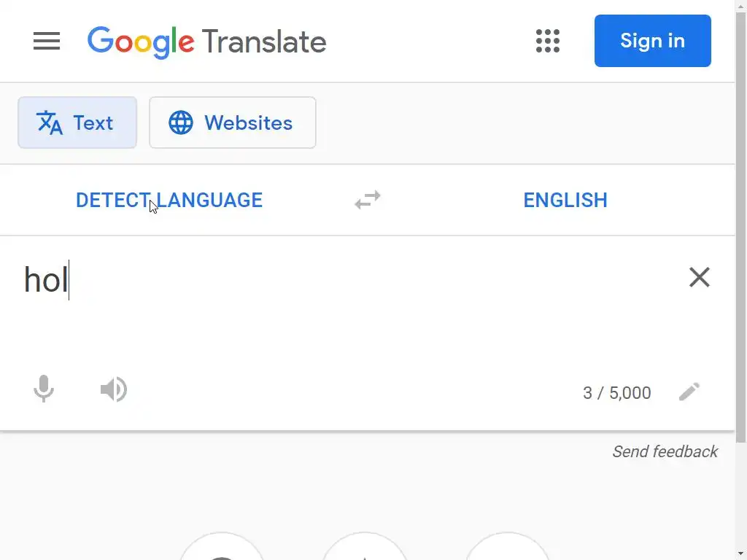Start voice input with the microphone
Screen dimensions: 747x560
[44, 389]
